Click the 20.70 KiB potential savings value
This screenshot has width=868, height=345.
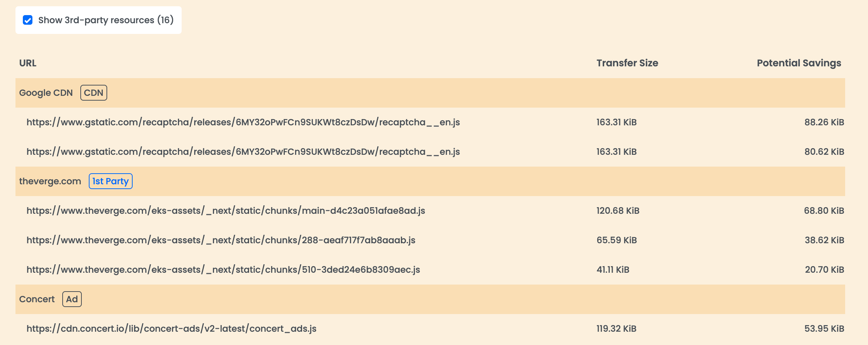(x=825, y=270)
